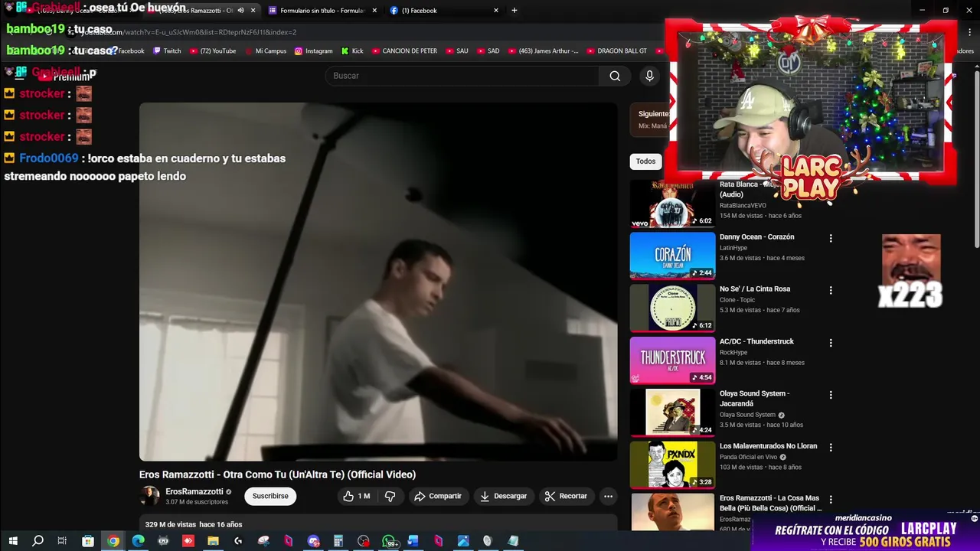Open the DRAGON BALL GT bookmark

(x=616, y=51)
